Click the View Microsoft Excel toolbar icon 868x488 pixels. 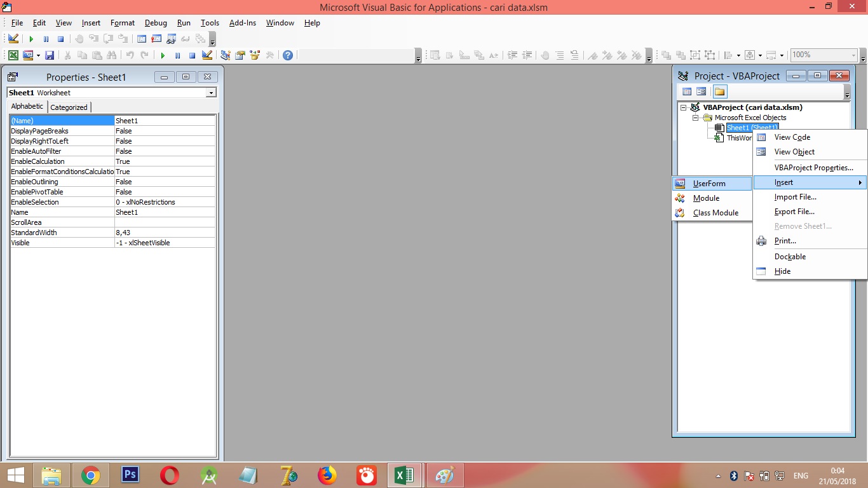tap(13, 55)
